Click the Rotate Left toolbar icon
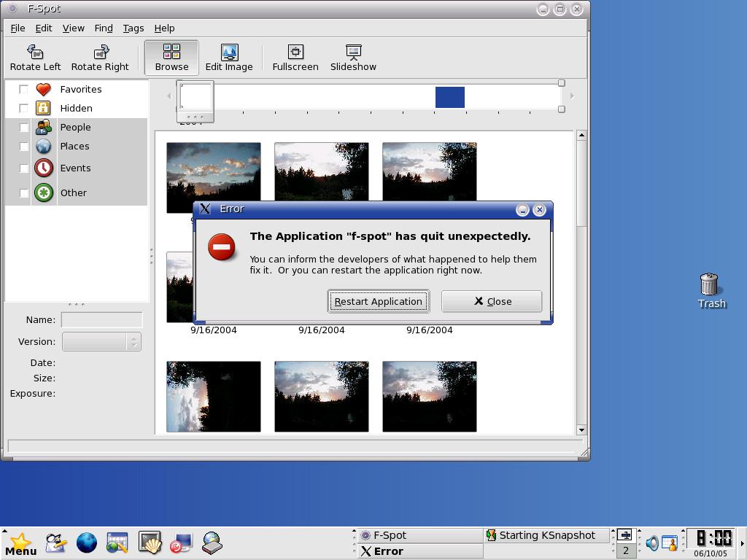 (35, 58)
